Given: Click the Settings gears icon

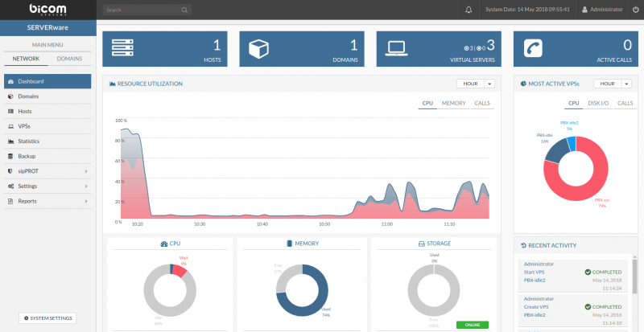Looking at the screenshot, I should coord(10,186).
